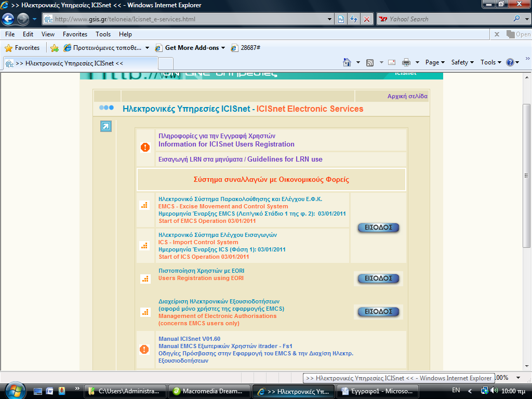Image resolution: width=532 pixels, height=399 pixels.
Task: Open Users Registration using EORI link
Action: (201, 278)
